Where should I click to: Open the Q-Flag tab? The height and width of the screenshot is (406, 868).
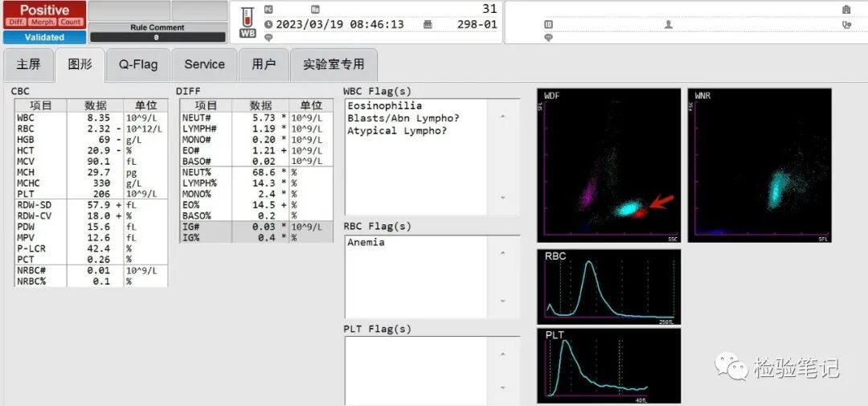point(138,65)
